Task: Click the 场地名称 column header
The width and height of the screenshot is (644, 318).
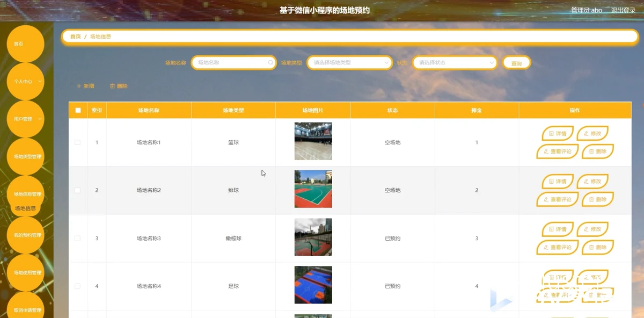Action: [x=149, y=110]
